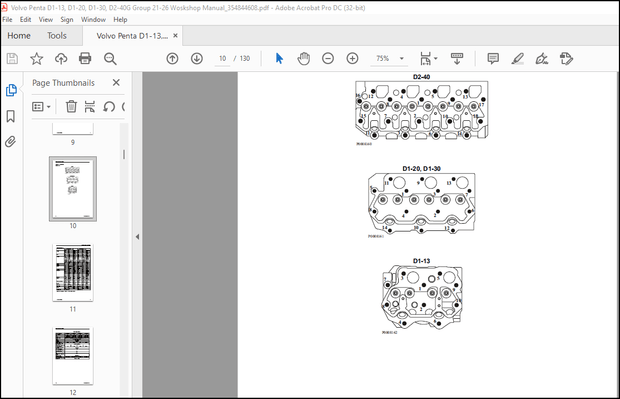The image size is (620, 399).
Task: Select page 11 thumbnail
Action: [x=73, y=272]
